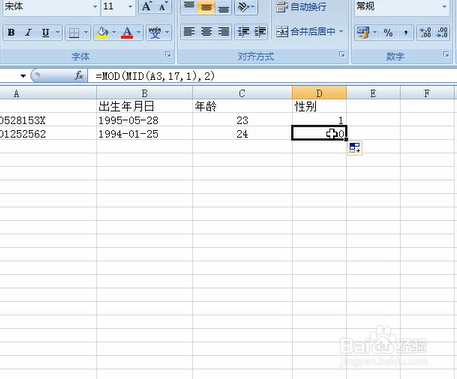Align cell text to the right
Screen dimensions: 457x379
point(223,32)
